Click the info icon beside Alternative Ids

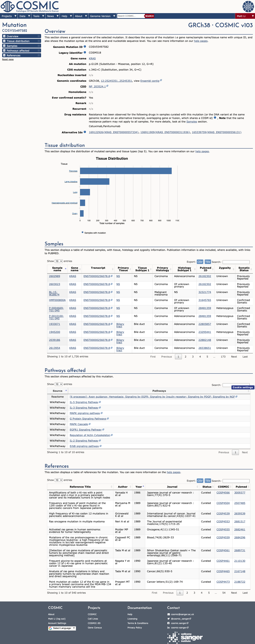[x=85, y=132]
